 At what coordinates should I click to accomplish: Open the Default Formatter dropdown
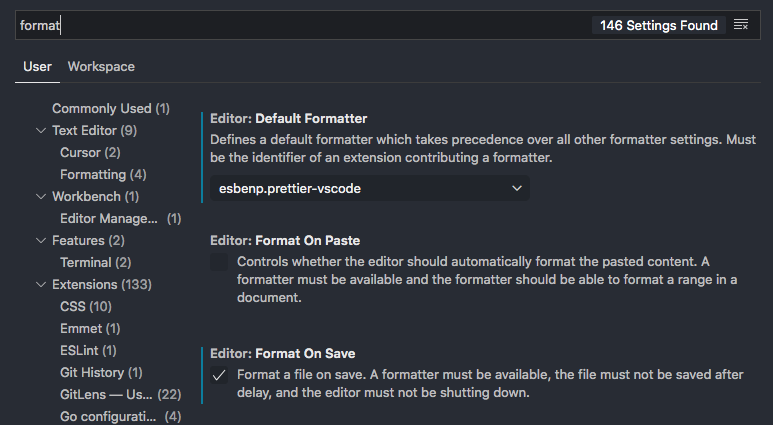pos(370,188)
